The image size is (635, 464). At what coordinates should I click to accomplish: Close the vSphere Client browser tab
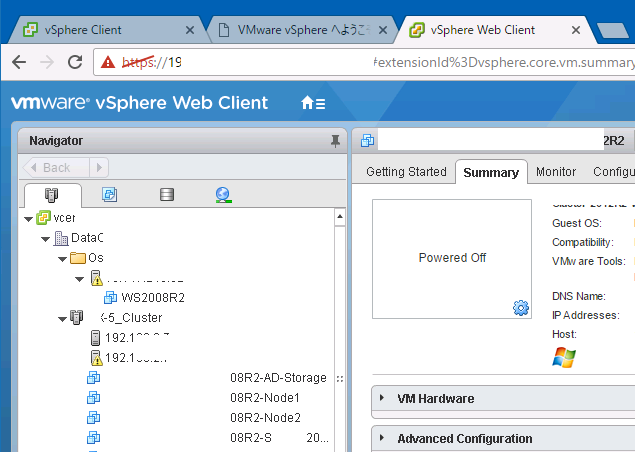click(190, 30)
